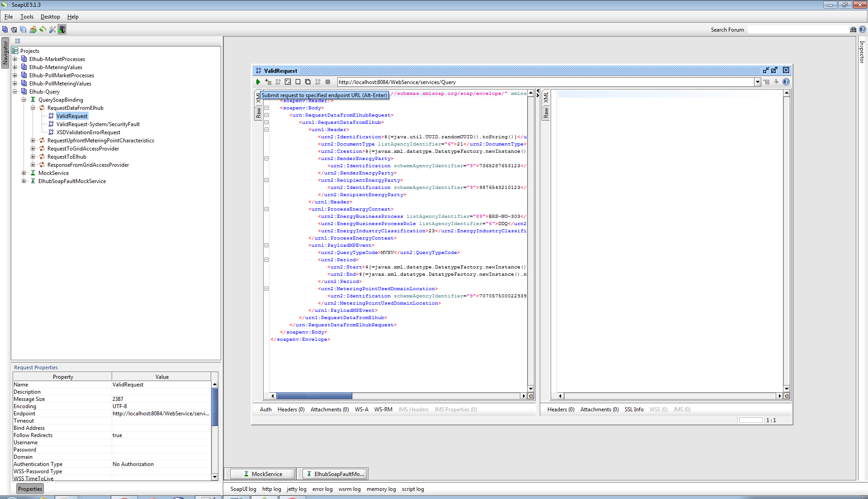Screen dimensions: 868x499
Task: Toggle the Navigator side panel tab
Action: (x=5, y=52)
